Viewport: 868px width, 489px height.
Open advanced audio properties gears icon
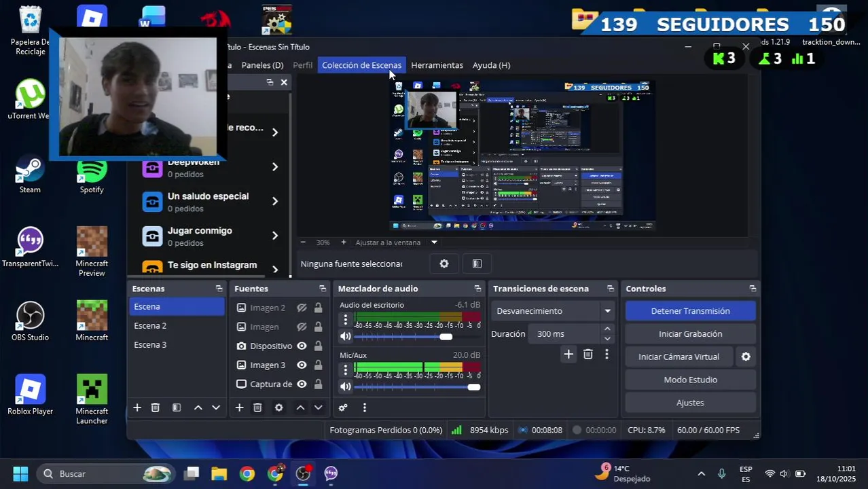pos(343,407)
